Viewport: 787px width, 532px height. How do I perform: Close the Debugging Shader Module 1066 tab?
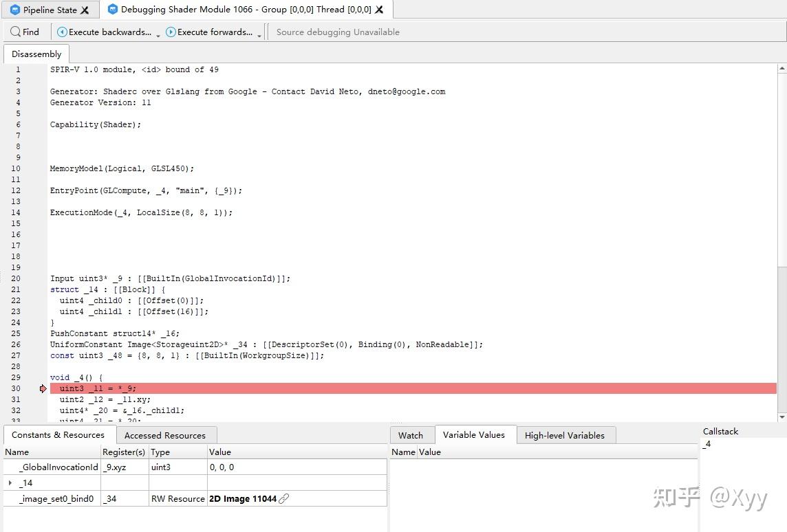tap(380, 10)
